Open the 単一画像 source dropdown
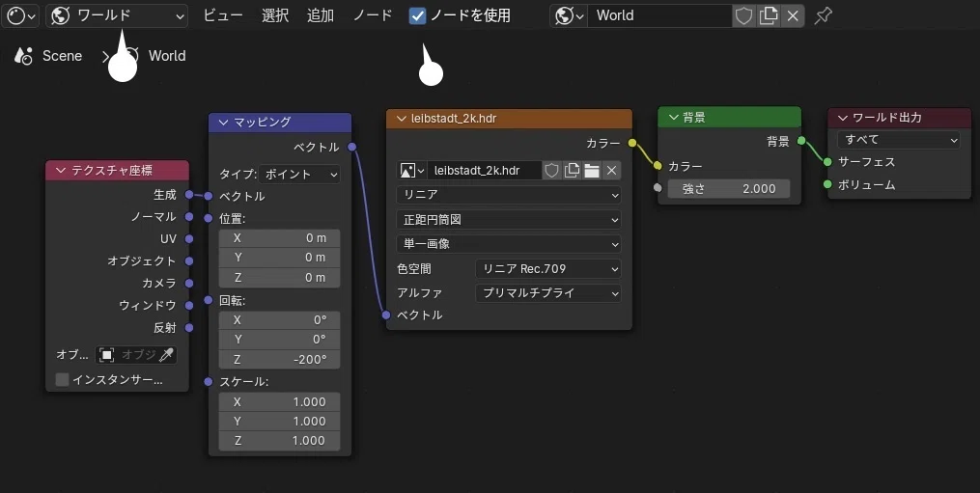980x493 pixels. click(509, 244)
